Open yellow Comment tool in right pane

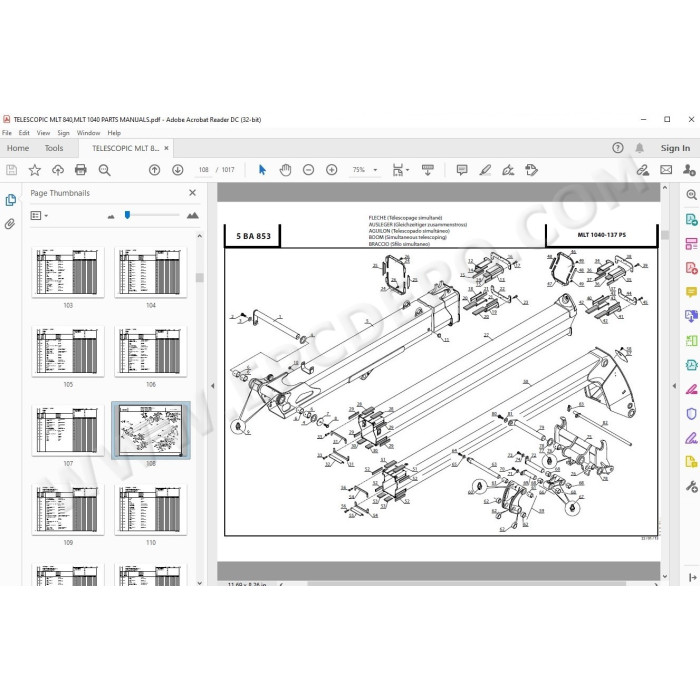(x=691, y=292)
